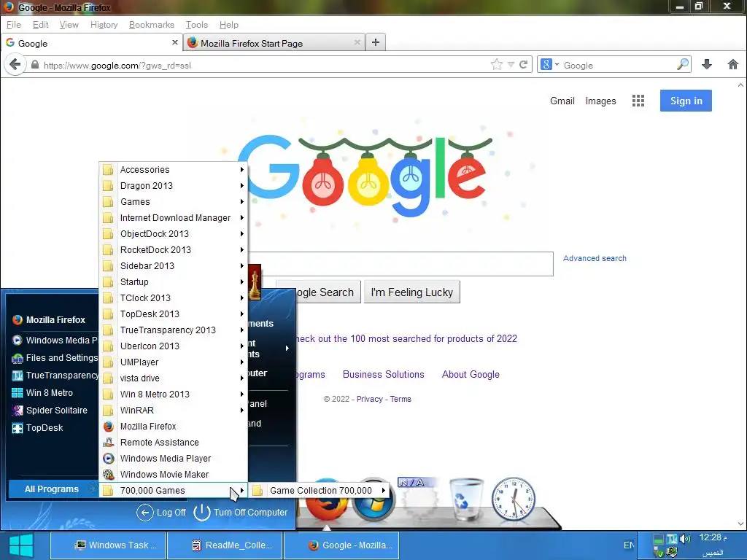The width and height of the screenshot is (747, 560).
Task: Click the clock icon in the dock
Action: point(513,499)
